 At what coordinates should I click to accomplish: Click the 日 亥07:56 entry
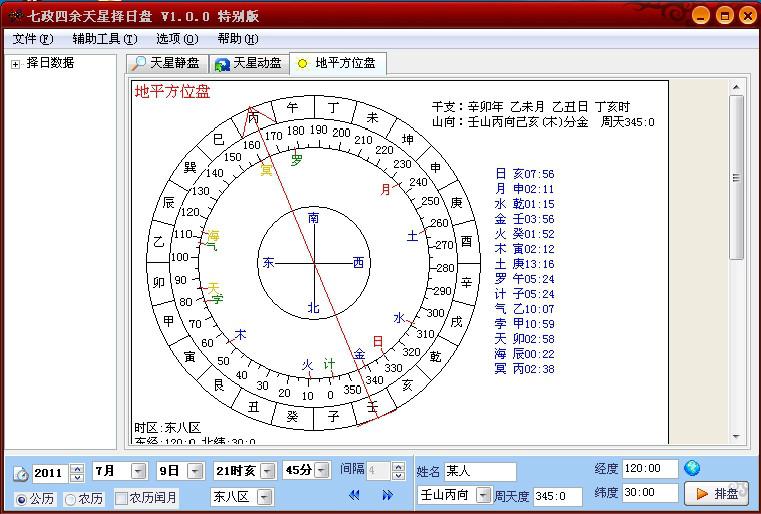coord(524,174)
